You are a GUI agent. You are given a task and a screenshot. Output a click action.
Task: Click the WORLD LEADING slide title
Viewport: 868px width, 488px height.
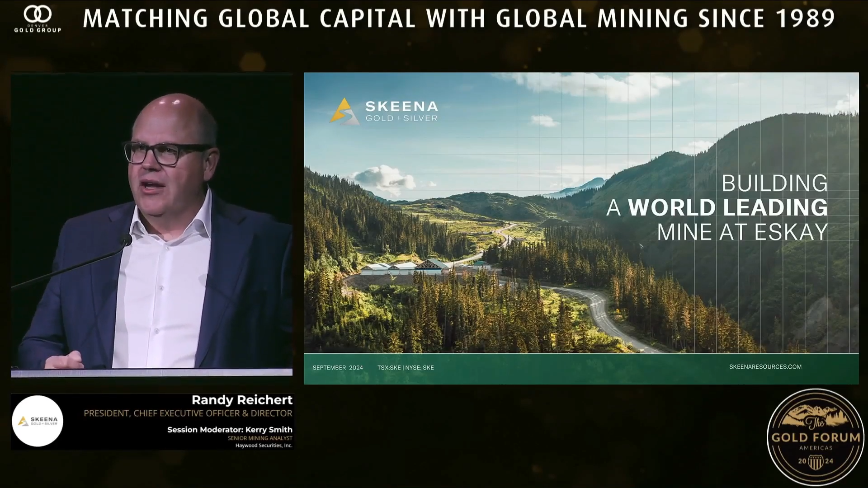[x=727, y=207]
